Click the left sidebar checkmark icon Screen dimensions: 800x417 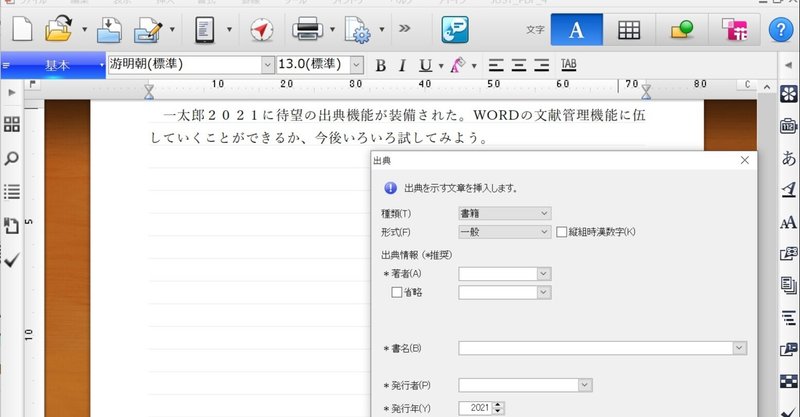pyautogui.click(x=11, y=260)
